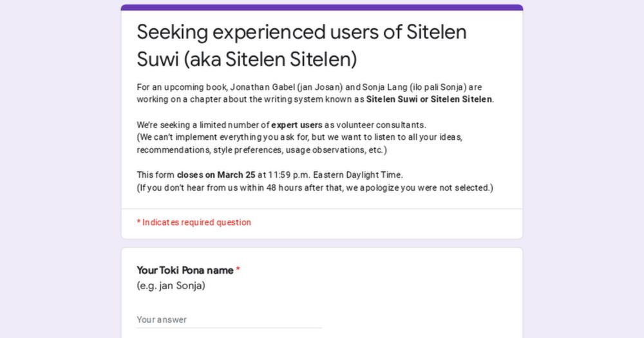644x338 pixels.
Task: Click the "(e.g. jan Sonja)" hint text
Action: coord(171,286)
